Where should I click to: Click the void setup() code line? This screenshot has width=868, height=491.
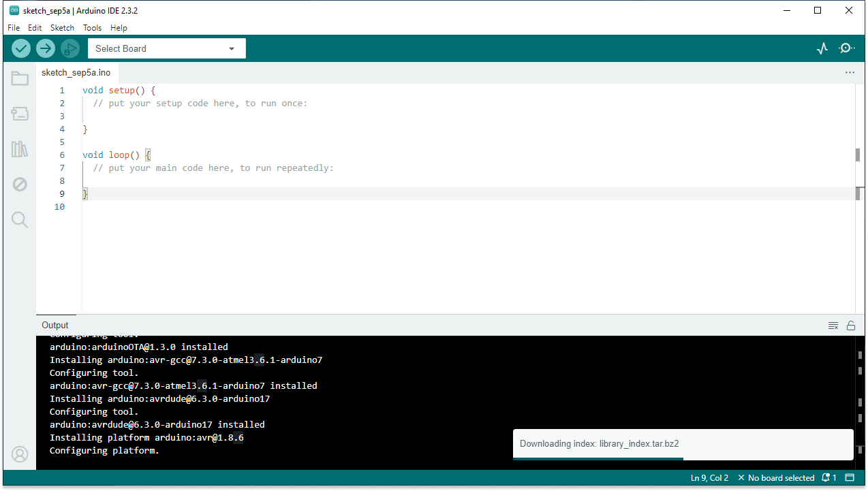(x=119, y=91)
